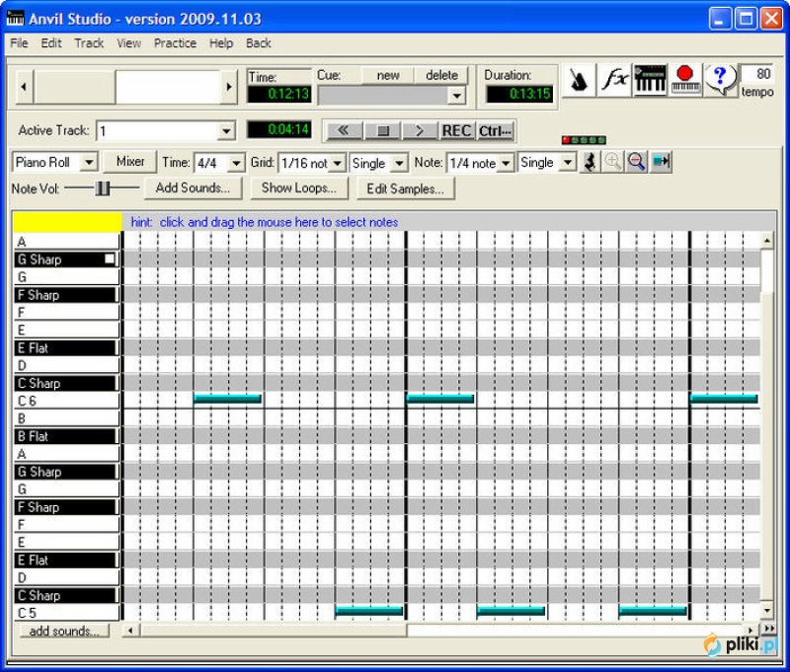The width and height of the screenshot is (790, 672).
Task: Stop playback with the square button
Action: point(382,131)
